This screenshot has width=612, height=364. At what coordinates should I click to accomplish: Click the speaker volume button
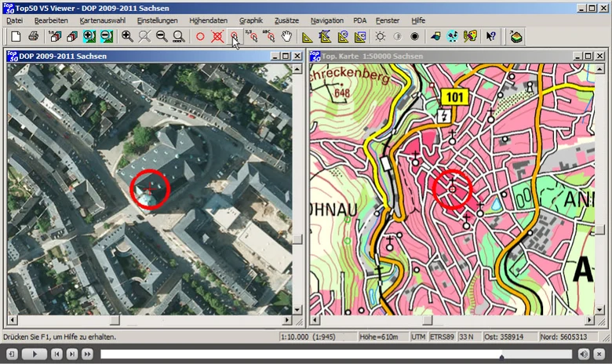pyautogui.click(x=584, y=355)
